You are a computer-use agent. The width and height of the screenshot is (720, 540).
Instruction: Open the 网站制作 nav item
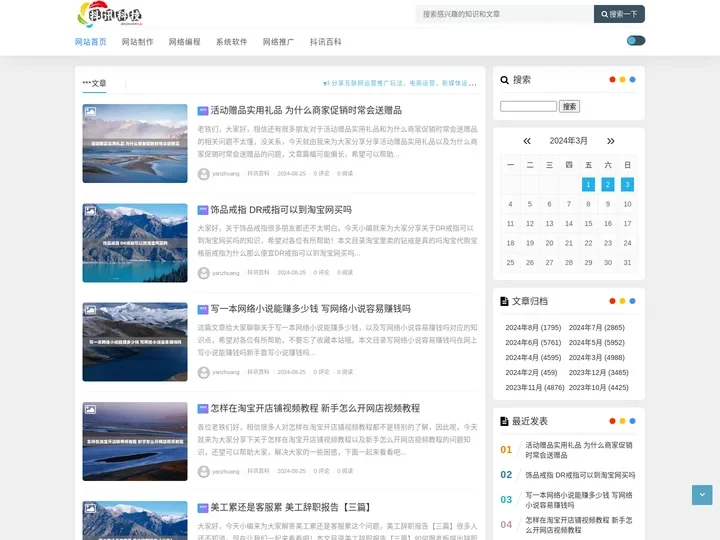(137, 42)
